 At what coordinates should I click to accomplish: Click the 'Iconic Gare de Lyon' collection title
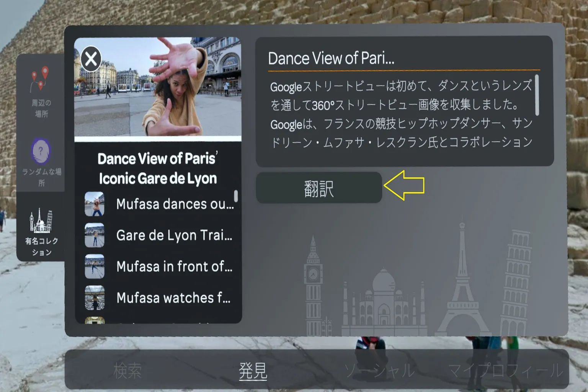tap(158, 178)
